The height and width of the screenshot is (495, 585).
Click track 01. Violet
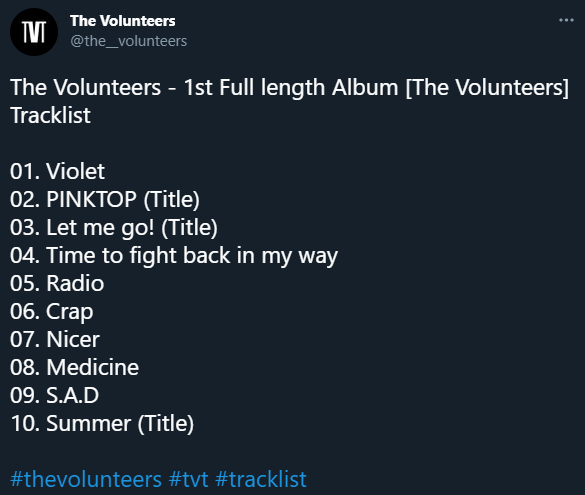coord(57,171)
